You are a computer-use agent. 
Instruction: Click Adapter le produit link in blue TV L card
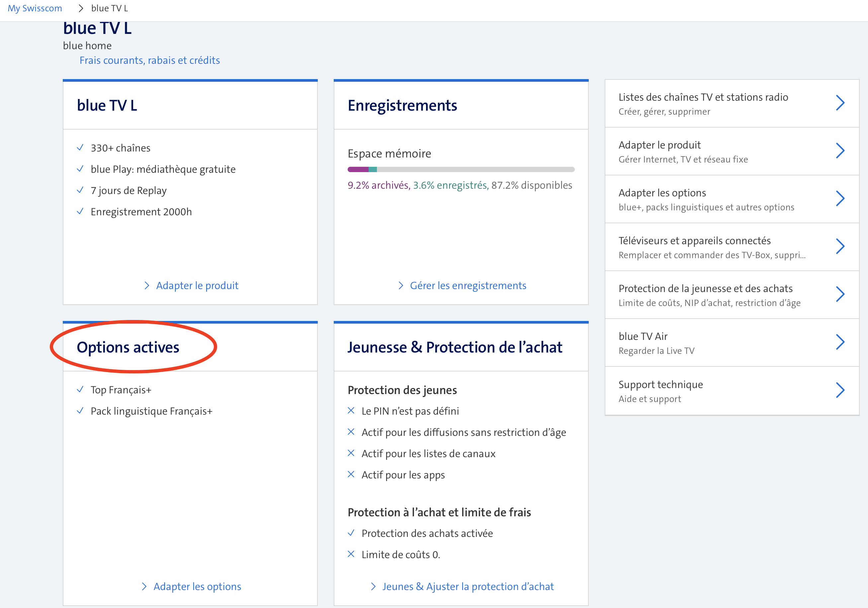[x=197, y=285]
